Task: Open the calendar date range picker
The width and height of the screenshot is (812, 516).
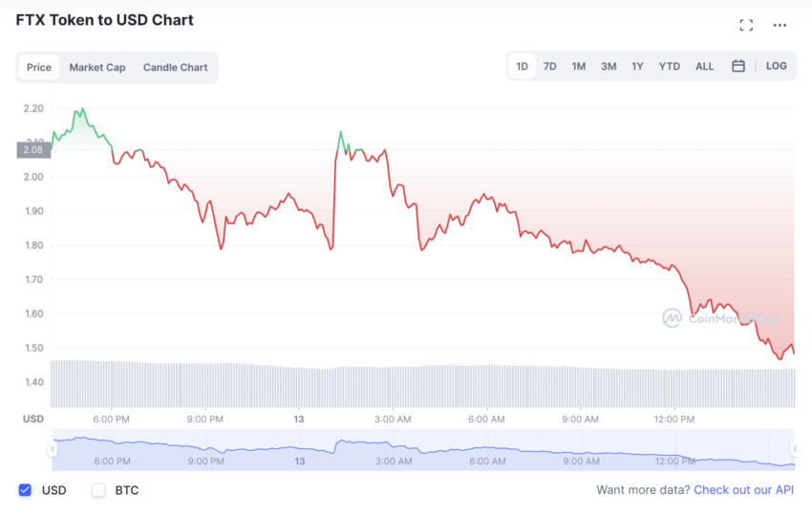Action: click(737, 66)
